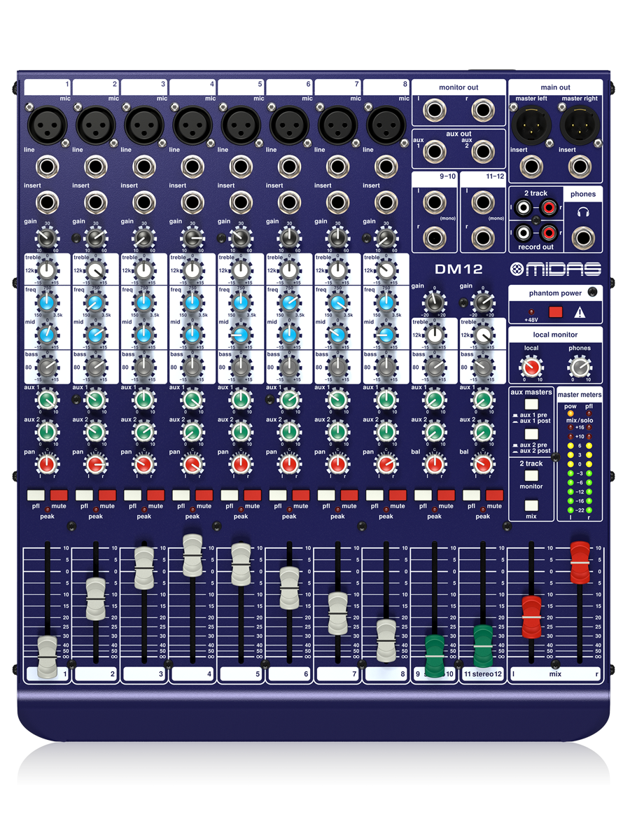Click the channel 7 insert jack
The height and width of the screenshot is (840, 630).
pyautogui.click(x=337, y=202)
